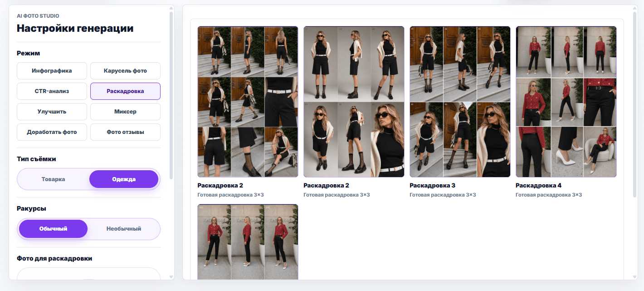Switch to Фото отзывы mode
644x291 pixels.
(125, 132)
